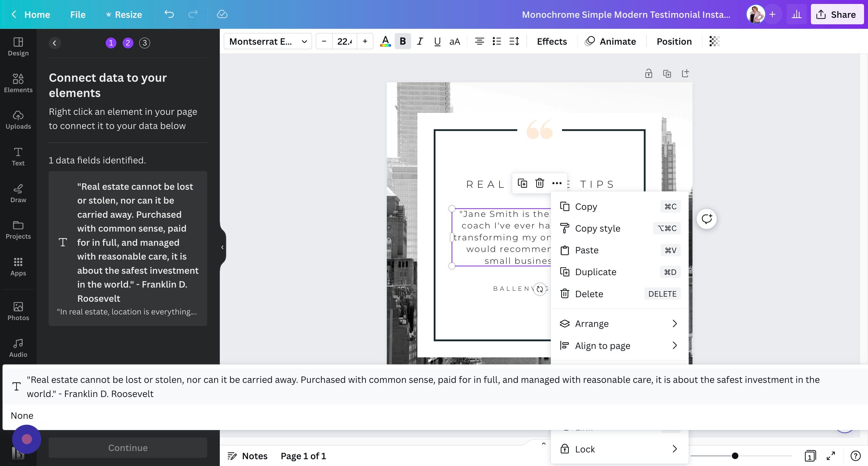Increase font size with plus button
This screenshot has width=868, height=466.
point(365,41)
